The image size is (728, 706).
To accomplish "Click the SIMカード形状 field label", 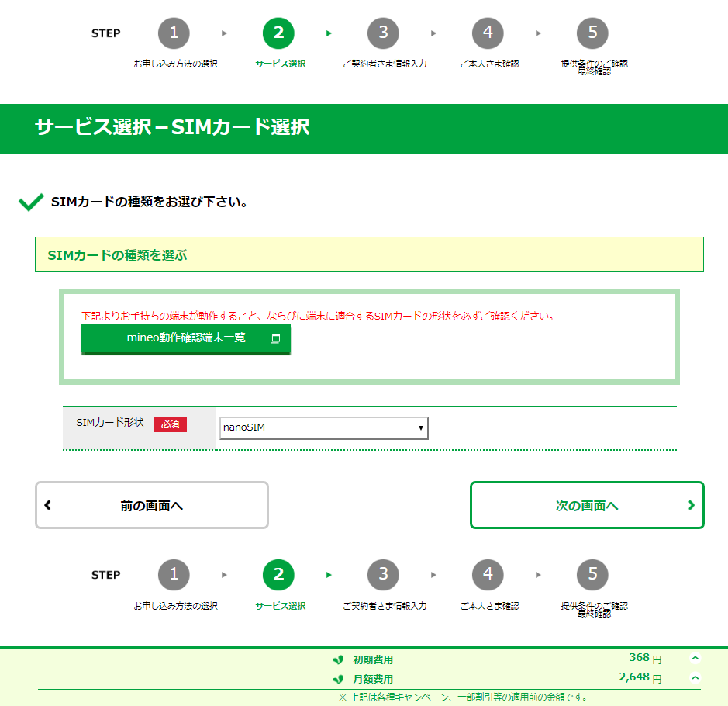I will click(x=110, y=423).
